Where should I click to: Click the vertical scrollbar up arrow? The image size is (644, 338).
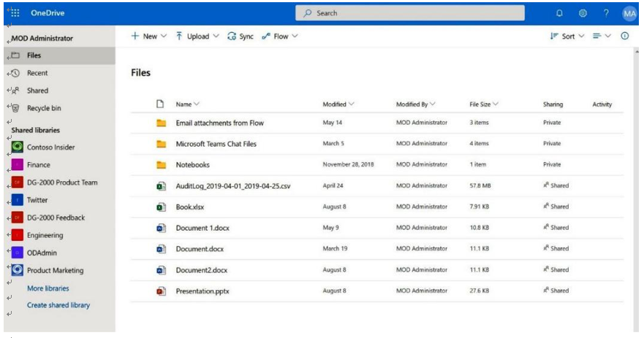coord(637,52)
